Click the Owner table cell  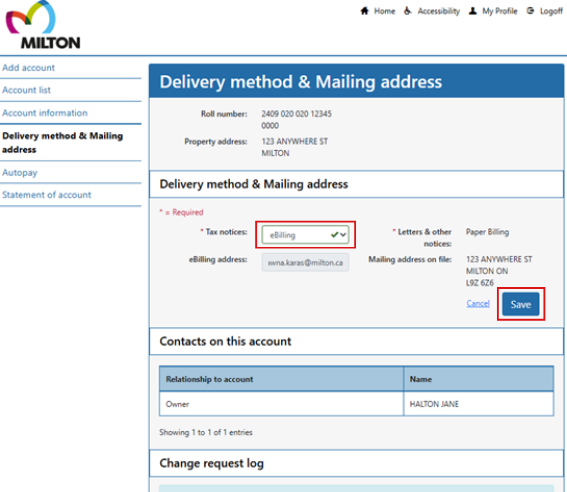(281, 404)
